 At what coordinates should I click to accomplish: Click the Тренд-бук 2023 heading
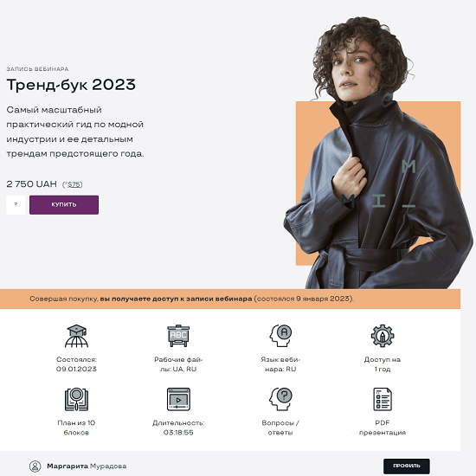71,85
